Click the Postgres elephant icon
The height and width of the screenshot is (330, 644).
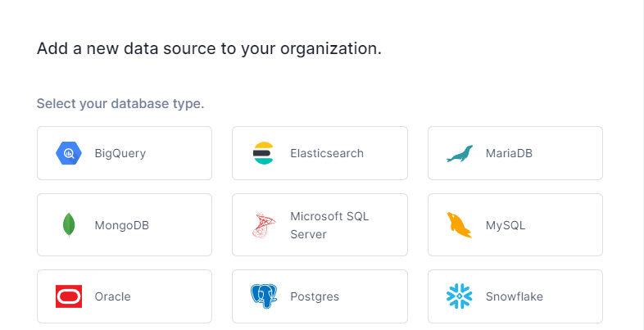[264, 296]
